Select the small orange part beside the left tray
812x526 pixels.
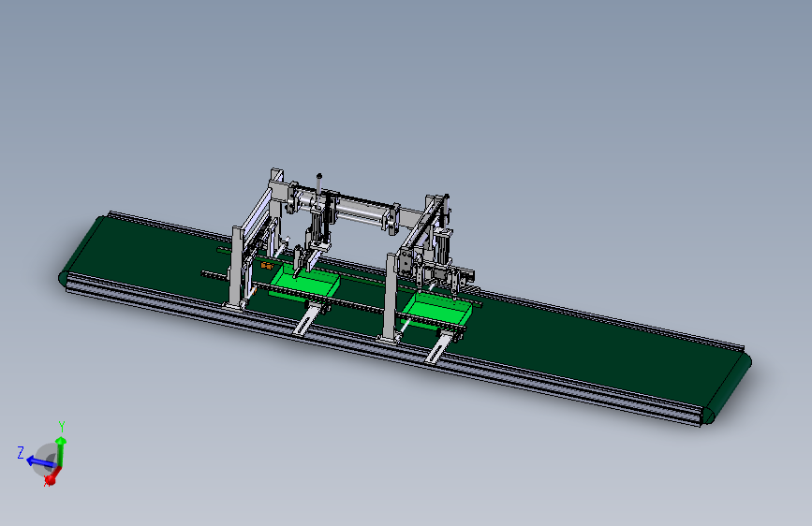[267, 266]
